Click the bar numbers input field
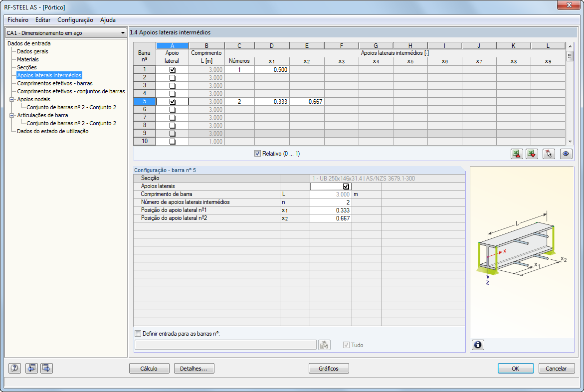Viewport: 584px width, 392px height. click(225, 345)
